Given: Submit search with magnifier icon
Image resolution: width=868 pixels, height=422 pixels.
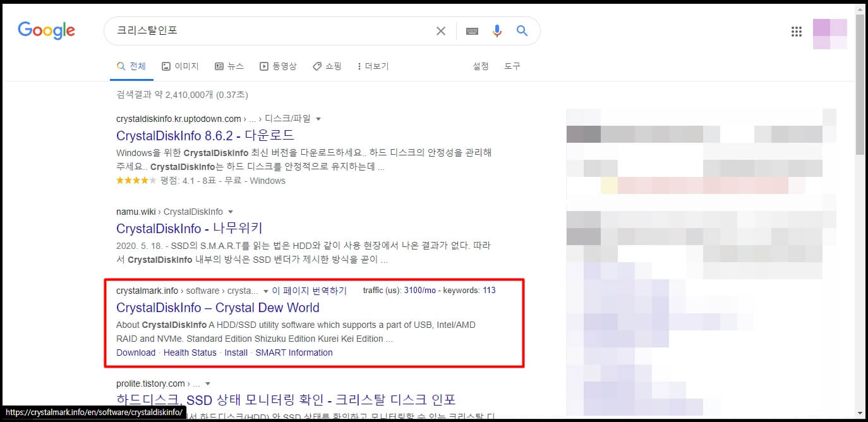Looking at the screenshot, I should (x=522, y=30).
